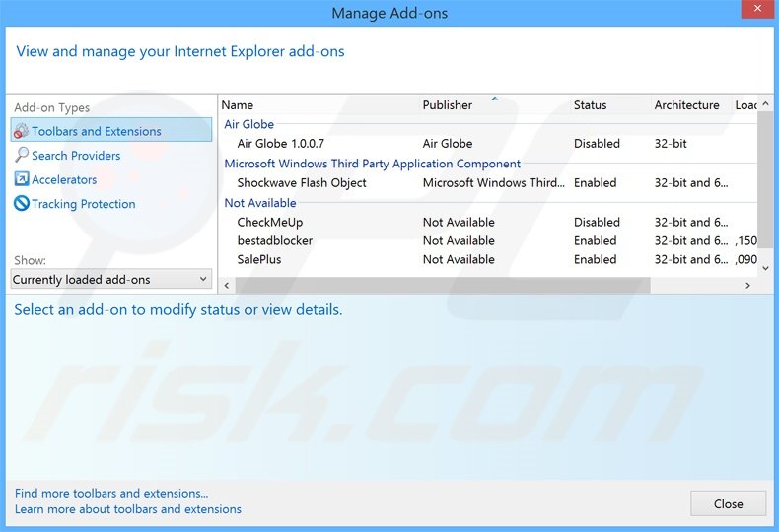Select Toolbars and Extensions add-on type
The width and height of the screenshot is (779, 532).
111,130
